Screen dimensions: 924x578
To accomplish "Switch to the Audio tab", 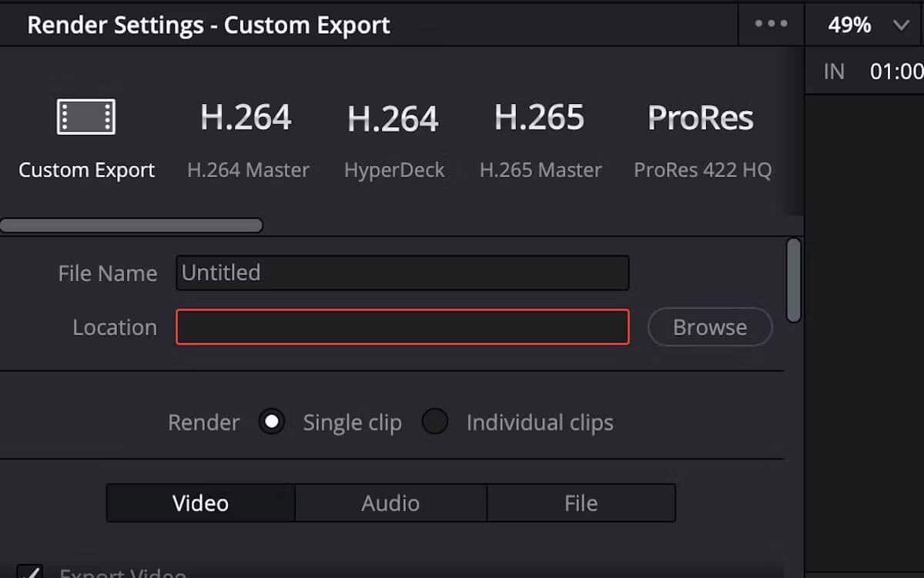I will [x=390, y=502].
